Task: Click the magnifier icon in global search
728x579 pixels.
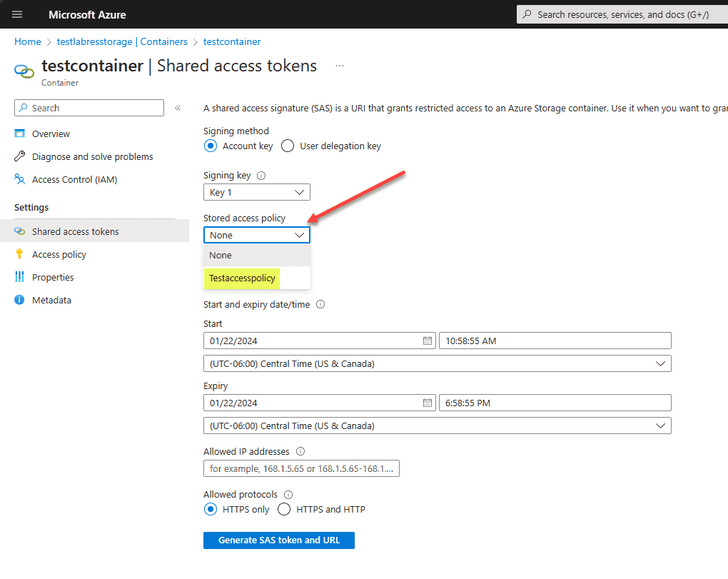Action: click(x=527, y=14)
